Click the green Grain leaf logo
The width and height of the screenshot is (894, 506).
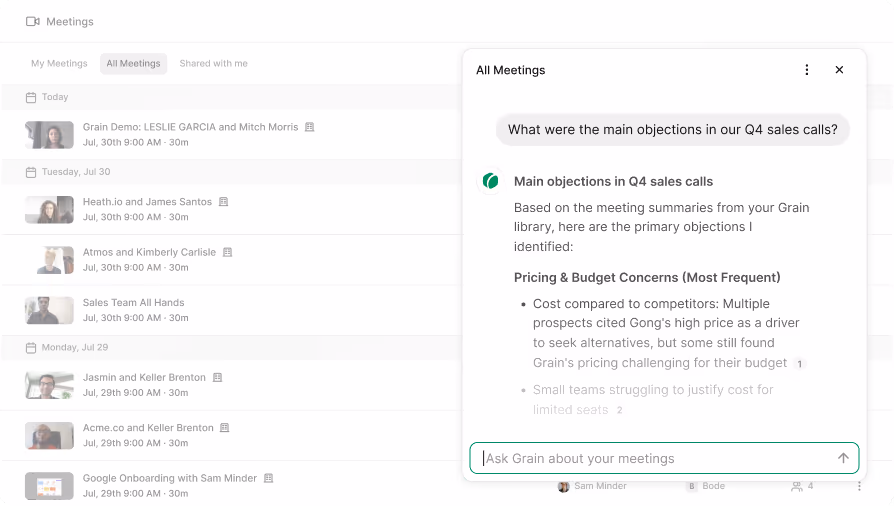[490, 181]
